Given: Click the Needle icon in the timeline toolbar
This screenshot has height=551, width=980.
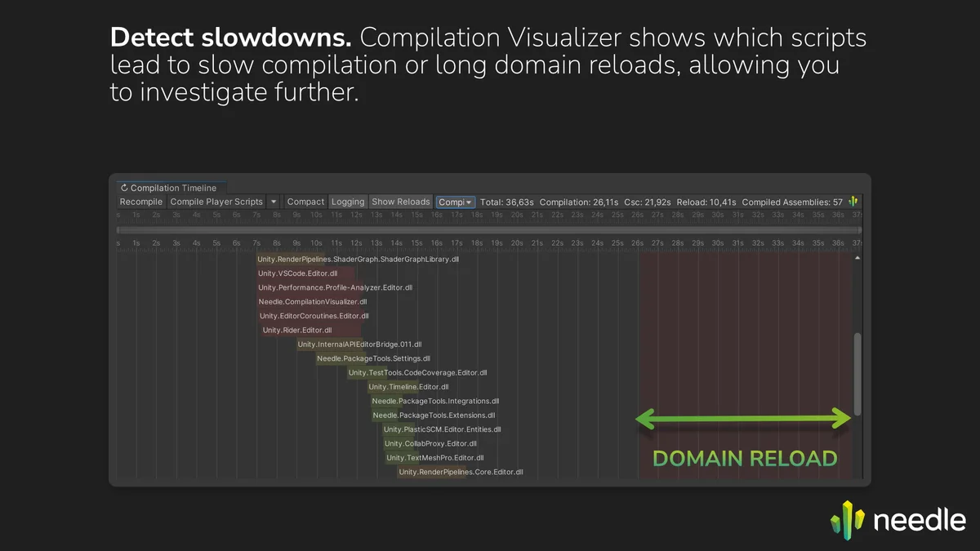Looking at the screenshot, I should (853, 202).
